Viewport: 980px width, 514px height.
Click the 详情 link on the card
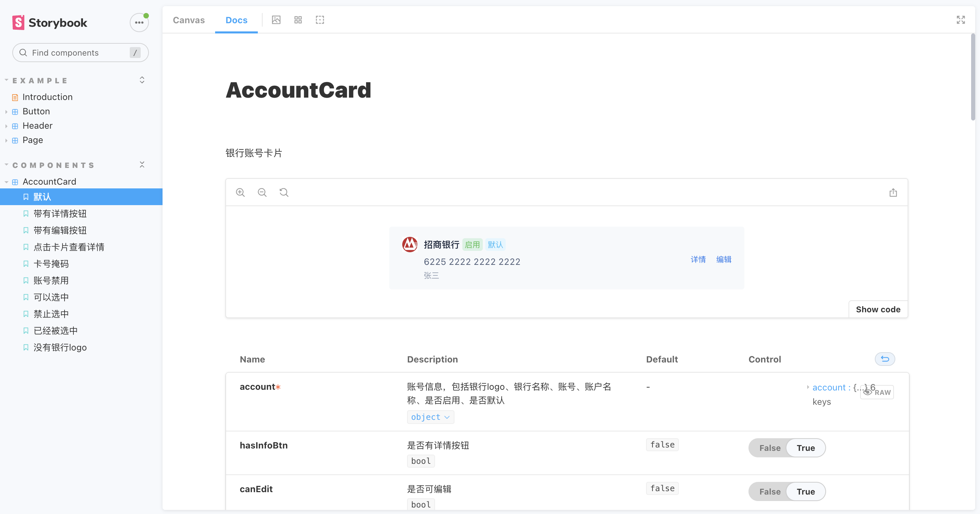point(698,259)
